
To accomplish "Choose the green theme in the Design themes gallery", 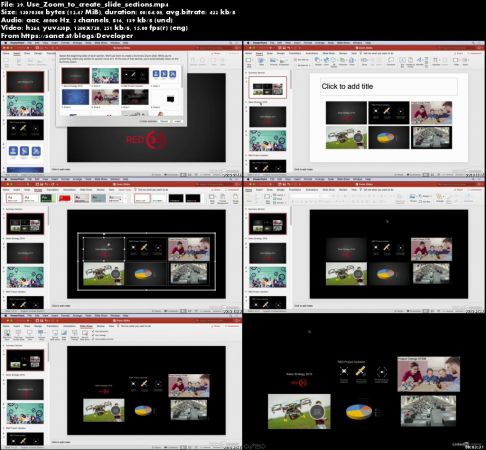I will pyautogui.click(x=47, y=198).
